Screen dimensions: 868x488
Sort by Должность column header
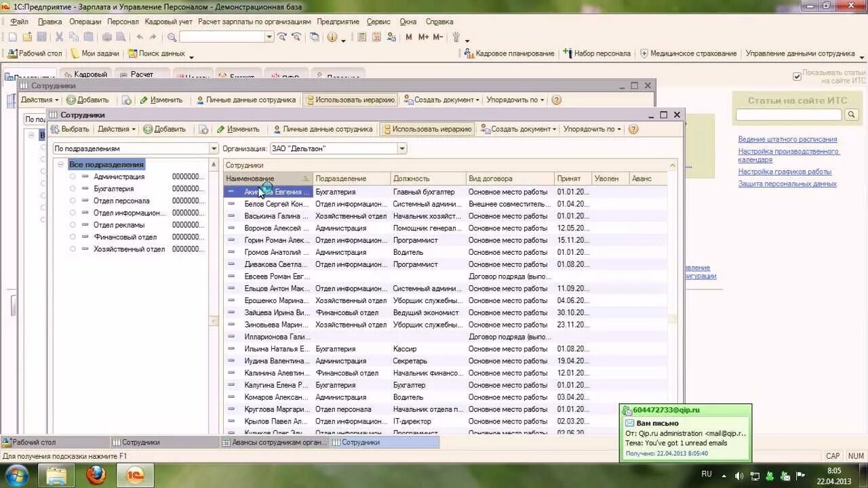(429, 179)
